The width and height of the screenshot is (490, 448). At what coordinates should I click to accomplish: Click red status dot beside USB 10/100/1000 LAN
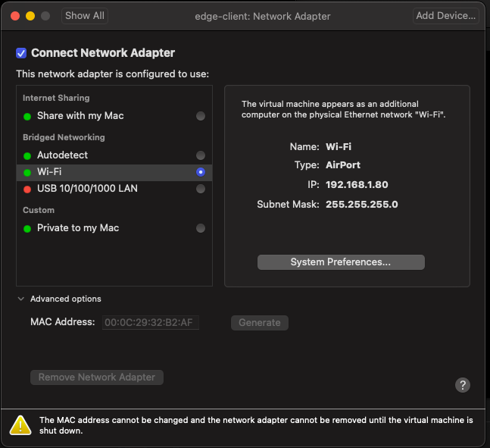(x=27, y=189)
